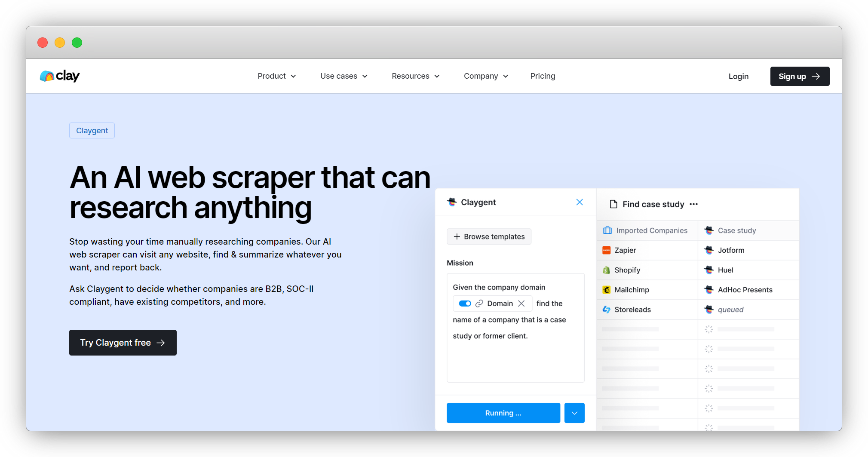Select the Storeleads company cell
This screenshot has height=457, width=868.
(x=647, y=310)
